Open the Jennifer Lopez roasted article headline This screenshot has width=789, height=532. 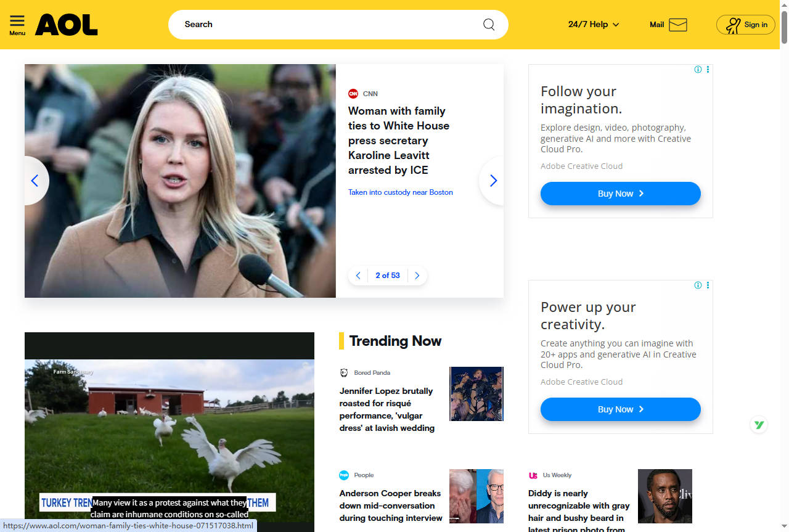coord(387,409)
